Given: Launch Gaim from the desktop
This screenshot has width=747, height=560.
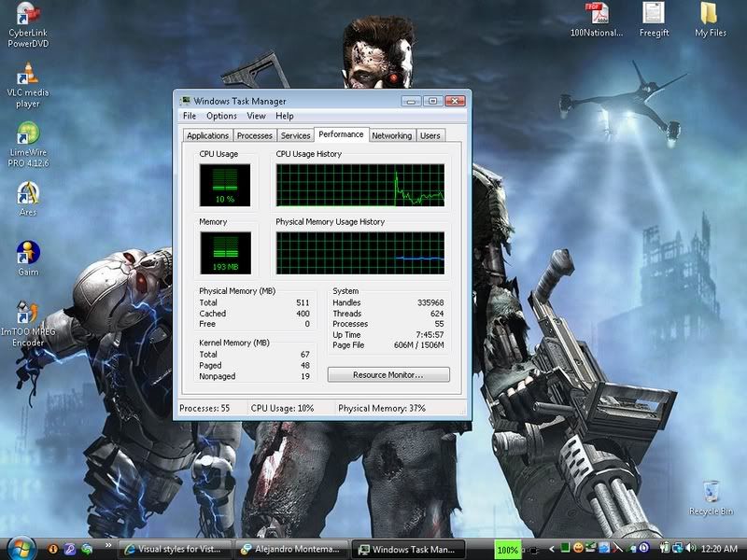Looking at the screenshot, I should point(28,253).
